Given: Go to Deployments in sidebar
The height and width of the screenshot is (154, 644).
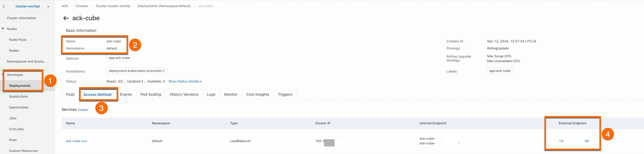Looking at the screenshot, I should 20,86.
